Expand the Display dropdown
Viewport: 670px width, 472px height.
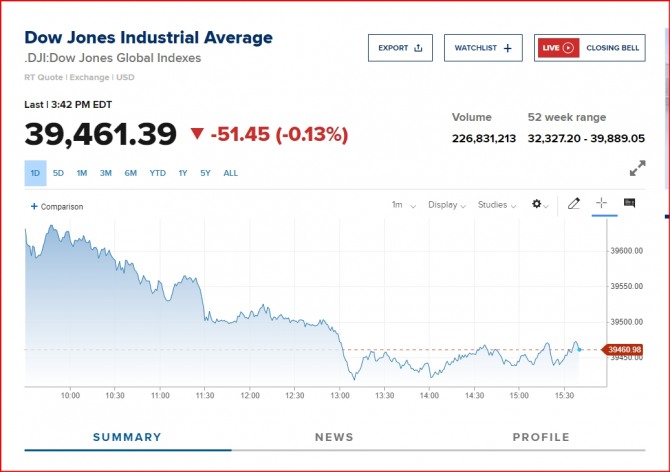(x=446, y=205)
